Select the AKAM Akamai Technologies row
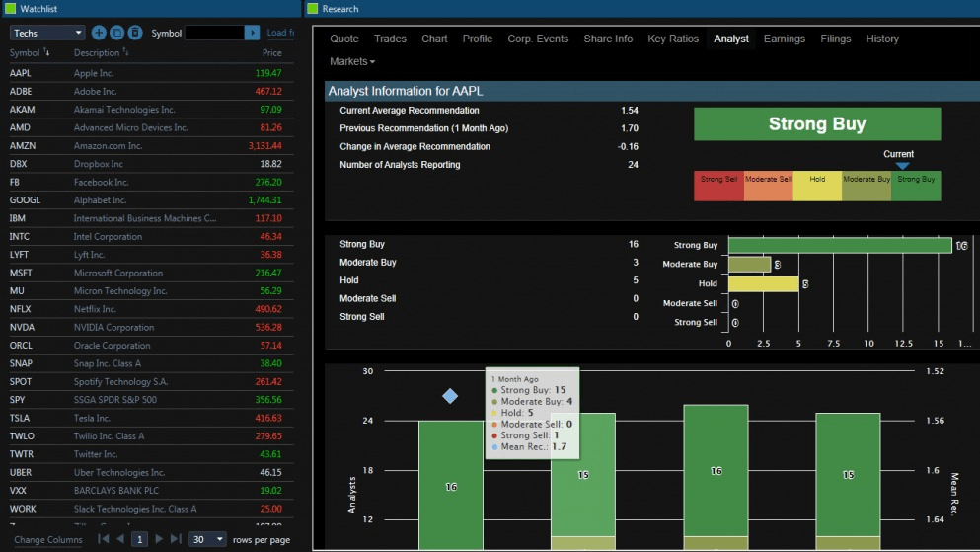This screenshot has height=552, width=980. (151, 110)
